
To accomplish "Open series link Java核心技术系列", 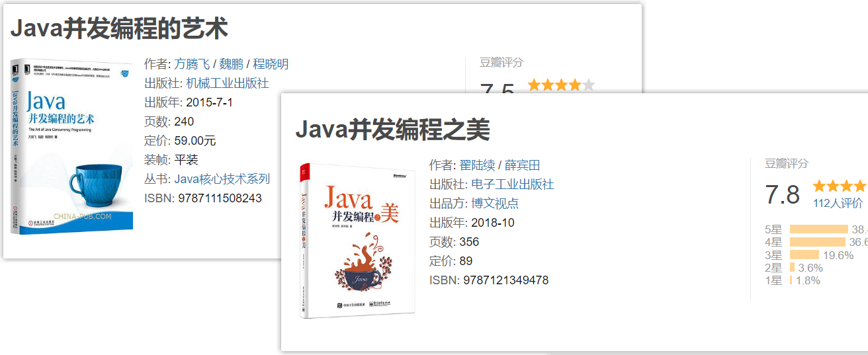I will point(222,179).
